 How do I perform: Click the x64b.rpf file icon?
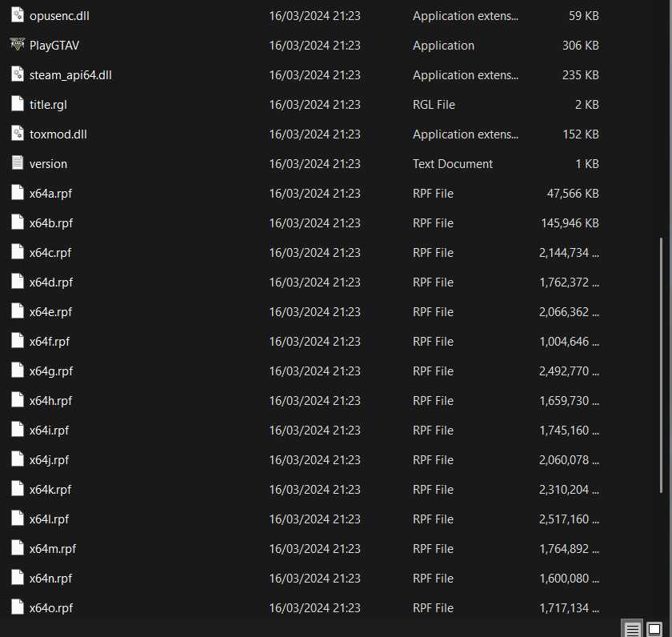point(17,222)
